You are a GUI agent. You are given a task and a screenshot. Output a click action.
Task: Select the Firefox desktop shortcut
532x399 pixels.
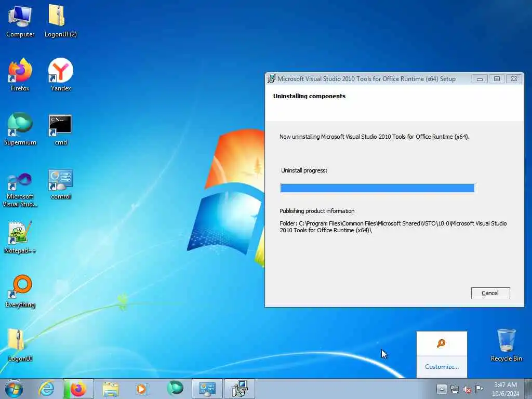click(x=20, y=75)
